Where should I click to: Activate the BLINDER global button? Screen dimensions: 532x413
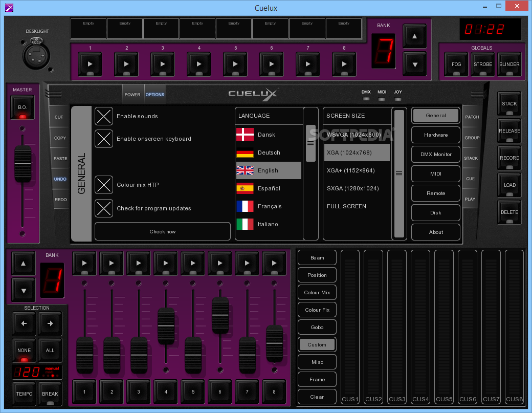click(509, 64)
